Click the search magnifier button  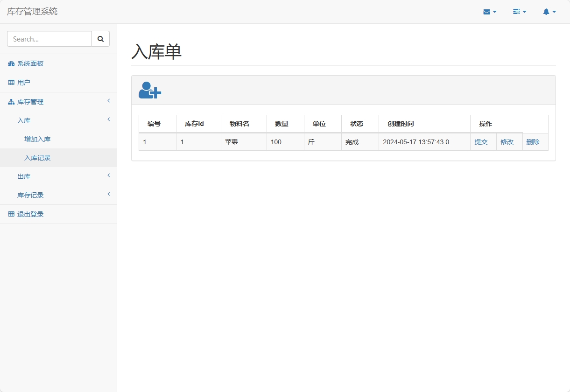(100, 39)
